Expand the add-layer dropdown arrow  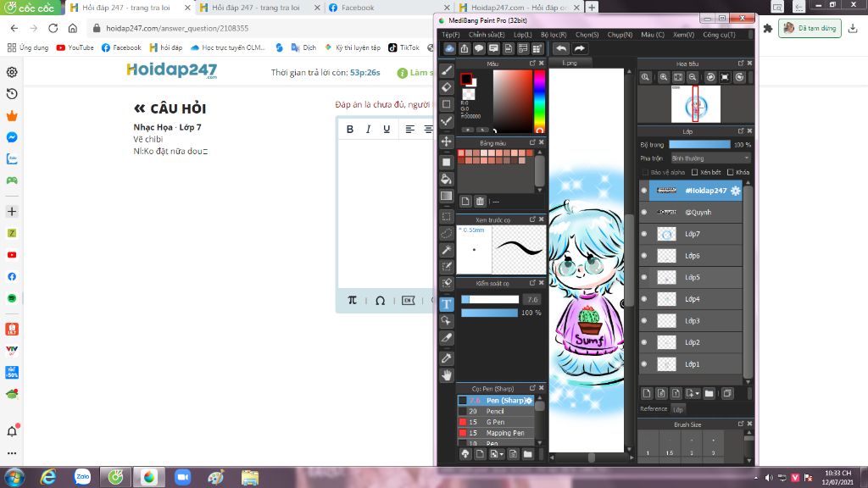pyautogui.click(x=697, y=393)
